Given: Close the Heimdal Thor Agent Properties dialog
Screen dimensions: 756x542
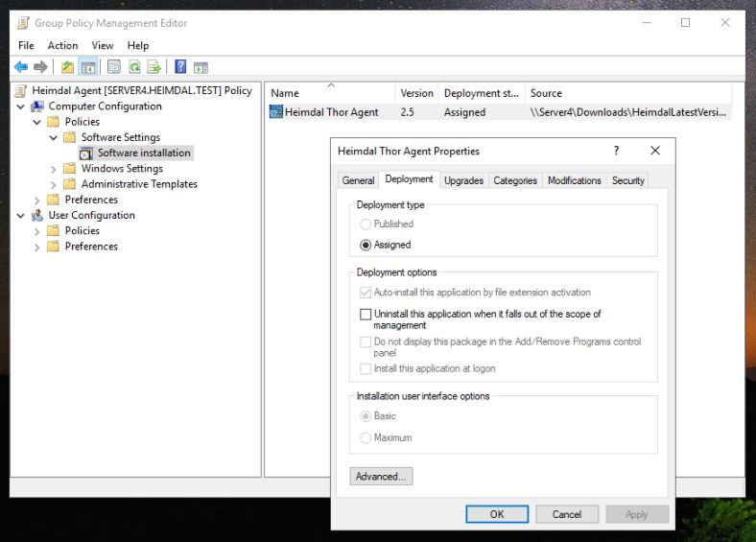Looking at the screenshot, I should pyautogui.click(x=655, y=151).
